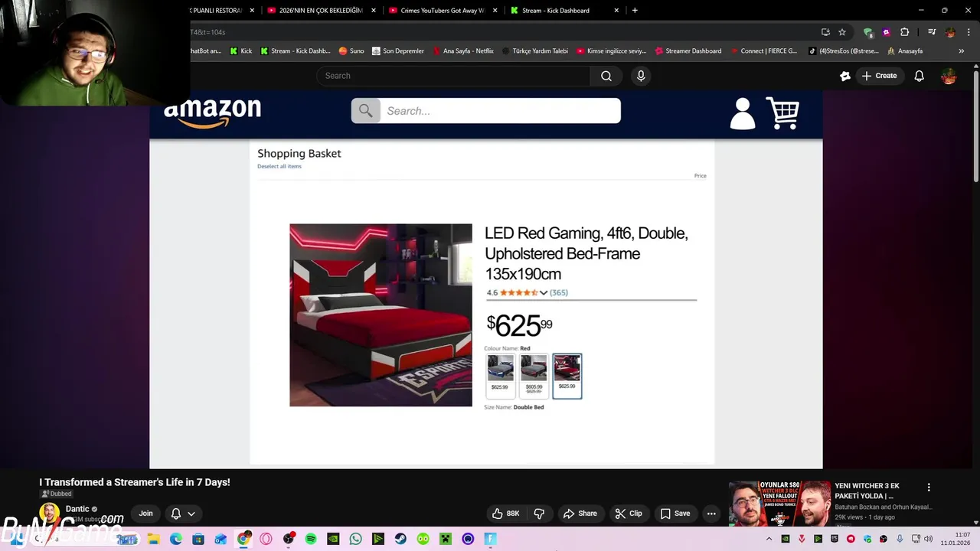Viewport: 980px width, 551px height.
Task: Click the Amazon account profile icon
Action: (x=742, y=113)
